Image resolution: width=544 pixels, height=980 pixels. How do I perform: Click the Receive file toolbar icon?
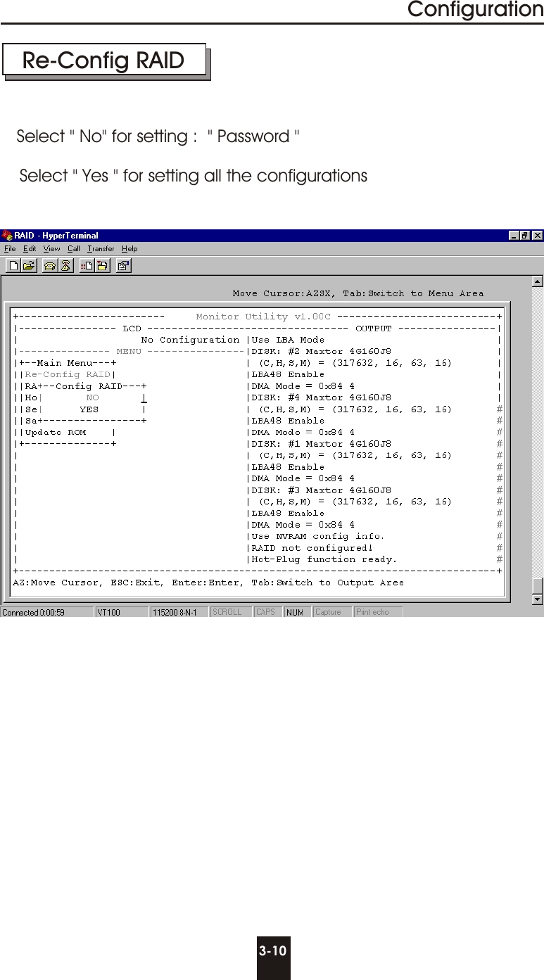pyautogui.click(x=102, y=265)
